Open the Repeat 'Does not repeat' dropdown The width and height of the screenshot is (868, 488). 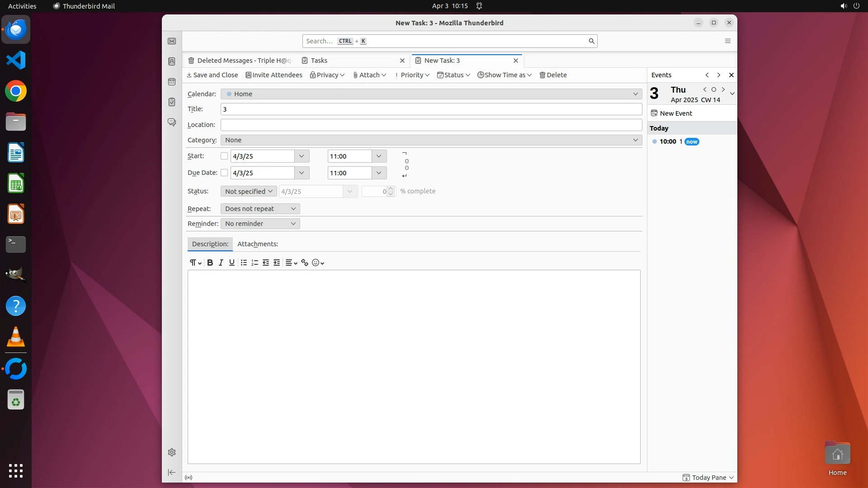[x=260, y=209]
